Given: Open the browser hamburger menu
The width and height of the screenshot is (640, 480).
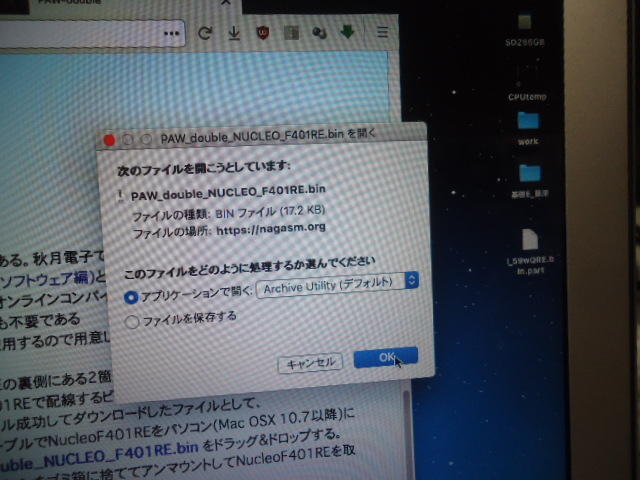Looking at the screenshot, I should [x=382, y=31].
